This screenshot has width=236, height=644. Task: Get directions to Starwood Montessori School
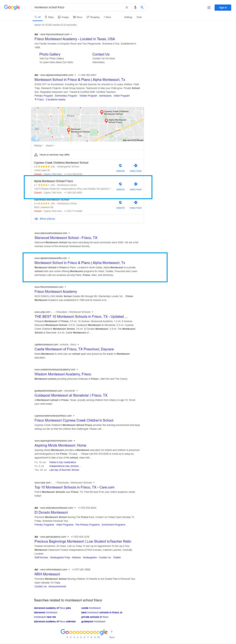pyautogui.click(x=136, y=202)
